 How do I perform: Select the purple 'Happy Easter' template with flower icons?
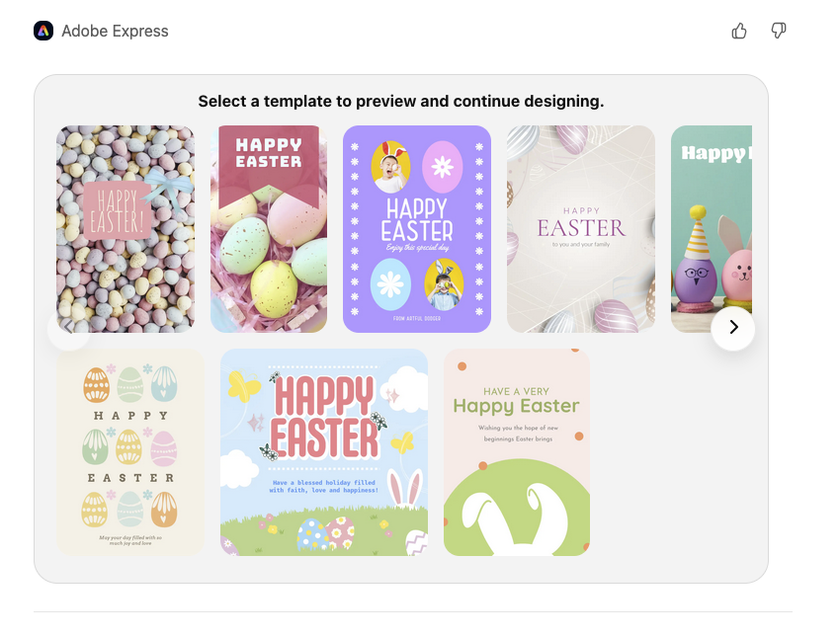tap(417, 229)
